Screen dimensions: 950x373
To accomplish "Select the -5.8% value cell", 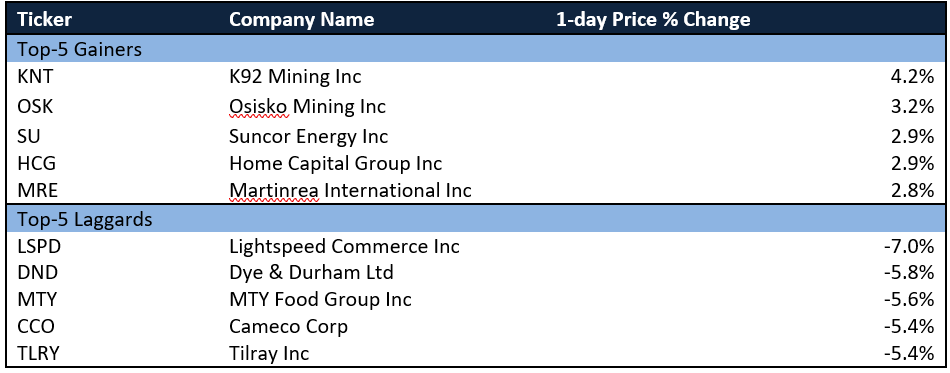I will click(x=908, y=272).
